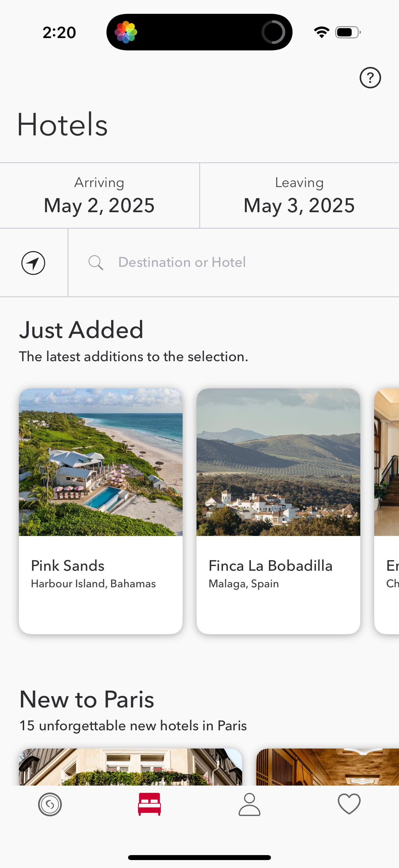399x868 pixels.
Task: Open Finca La Bobadilla hotel photo
Action: pyautogui.click(x=278, y=462)
